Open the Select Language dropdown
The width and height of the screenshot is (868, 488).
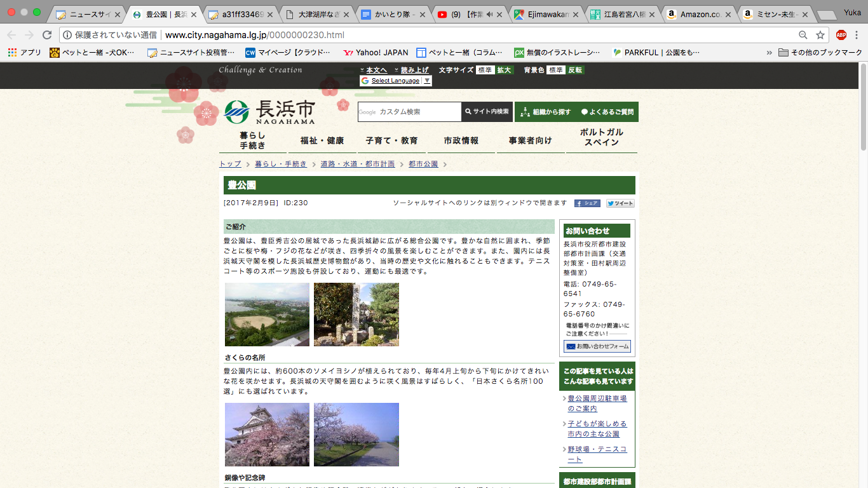click(x=395, y=81)
